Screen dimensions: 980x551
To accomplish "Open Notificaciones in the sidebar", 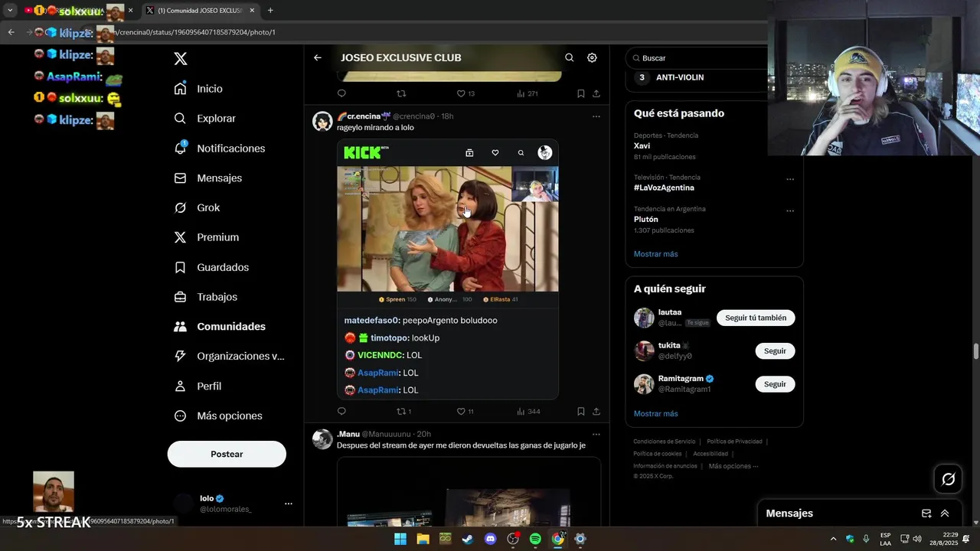I will point(220,148).
